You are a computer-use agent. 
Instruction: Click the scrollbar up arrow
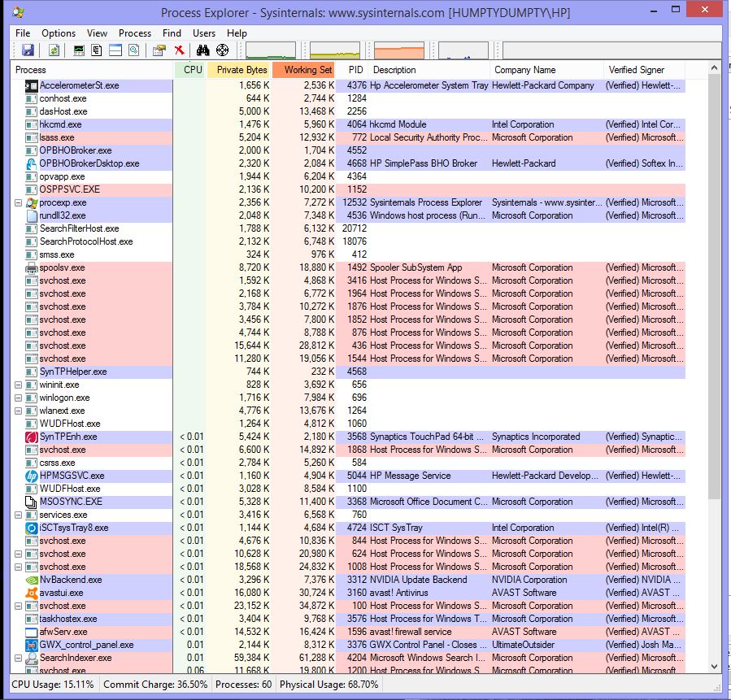[x=714, y=68]
